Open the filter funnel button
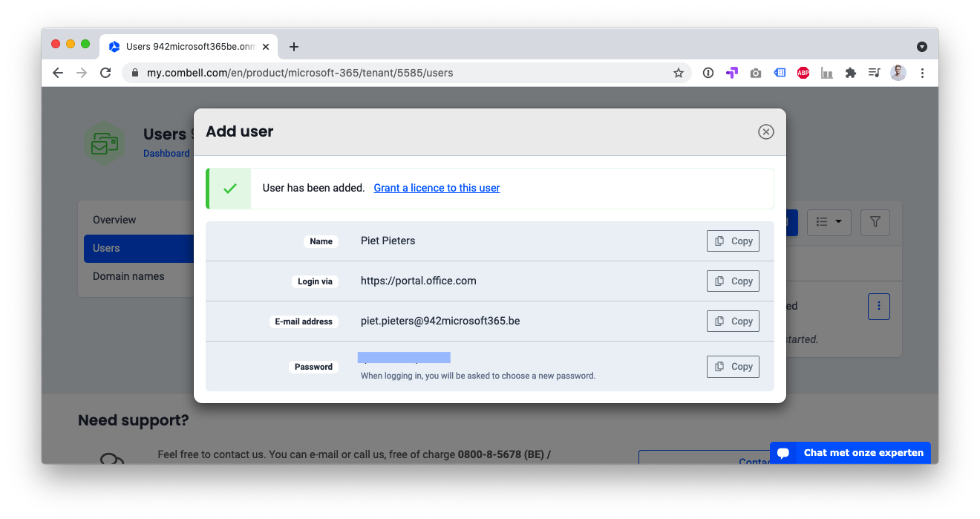Image resolution: width=980 pixels, height=519 pixels. pyautogui.click(x=875, y=222)
